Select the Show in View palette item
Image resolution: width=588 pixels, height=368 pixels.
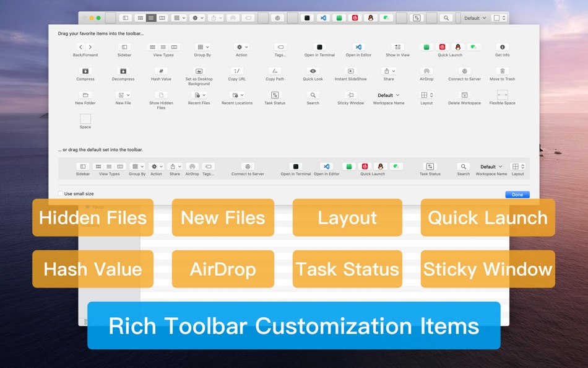pyautogui.click(x=397, y=47)
